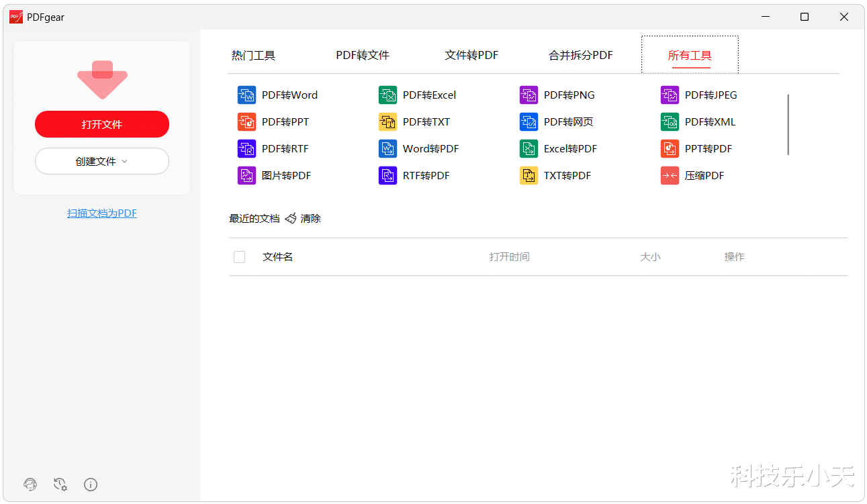Launch the PDF转PPT tool icon
The width and height of the screenshot is (867, 504).
coord(246,121)
